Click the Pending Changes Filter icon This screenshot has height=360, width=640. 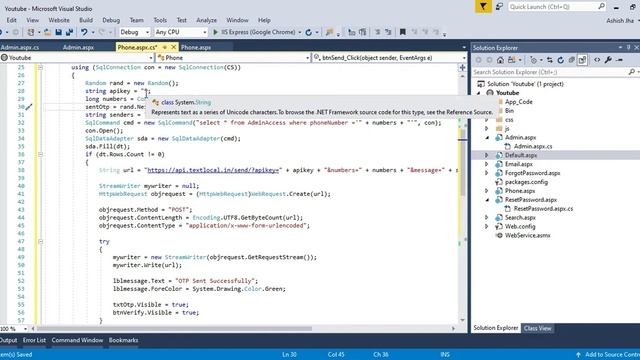[x=533, y=60]
